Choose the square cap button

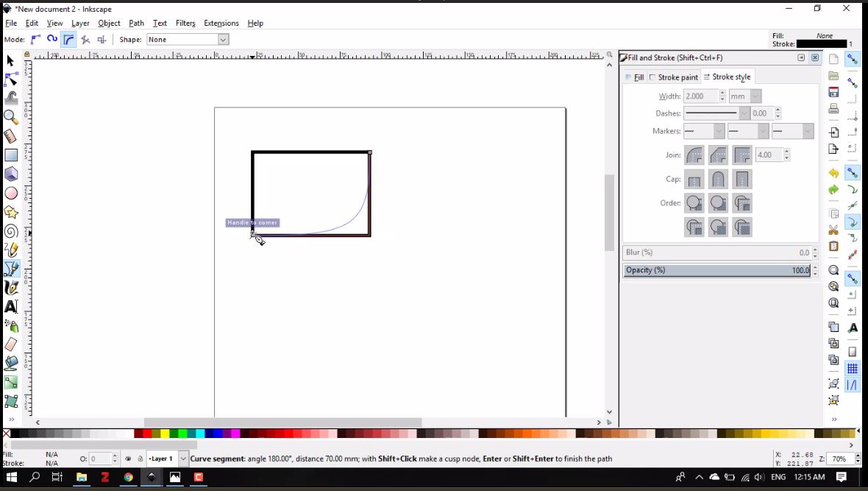tap(742, 180)
